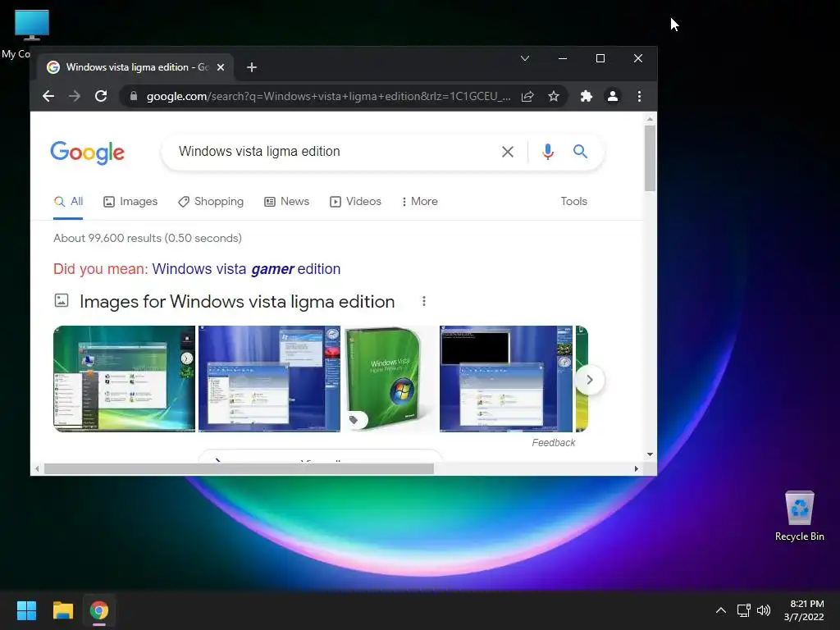
Task: Follow 'Windows vista gamer edition' suggestion
Action: coord(246,269)
